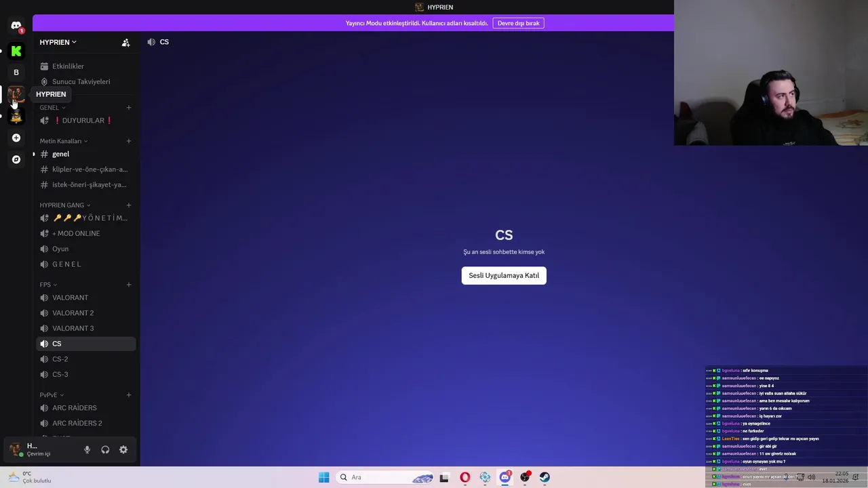Collapse the FPS category

point(48,285)
